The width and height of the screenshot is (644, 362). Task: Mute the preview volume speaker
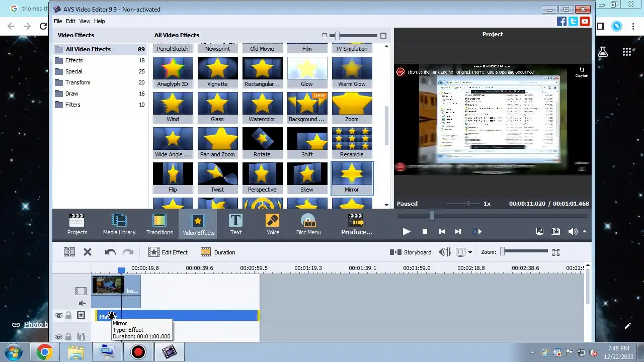573,231
